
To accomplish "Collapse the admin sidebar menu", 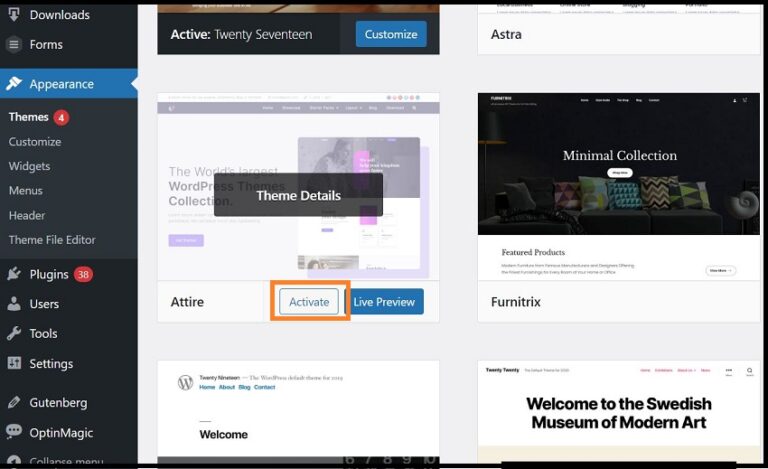I will tap(69, 461).
